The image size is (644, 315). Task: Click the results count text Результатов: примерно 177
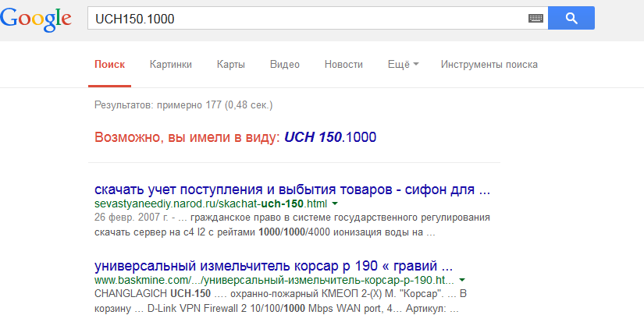pyautogui.click(x=183, y=104)
